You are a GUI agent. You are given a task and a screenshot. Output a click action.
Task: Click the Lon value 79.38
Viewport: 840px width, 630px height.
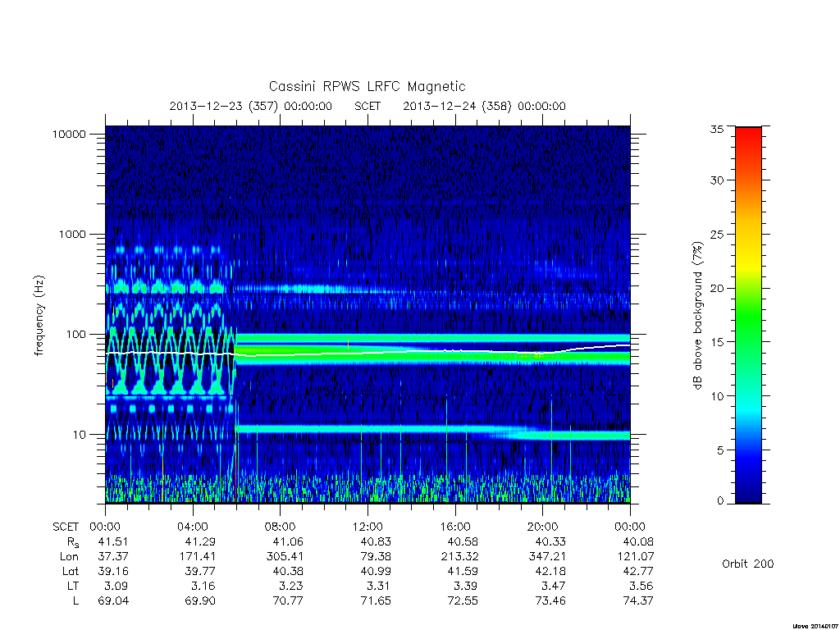[x=376, y=557]
